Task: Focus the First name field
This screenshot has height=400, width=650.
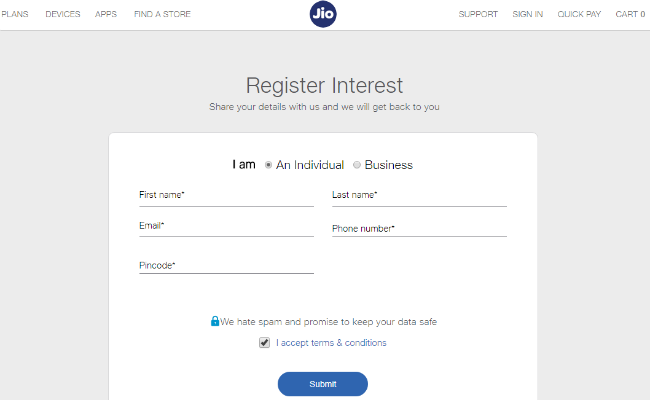Action: coord(226,196)
